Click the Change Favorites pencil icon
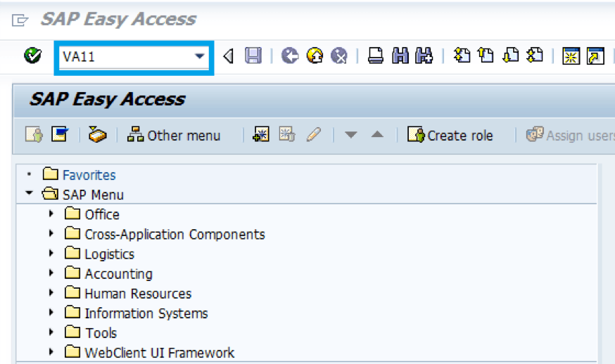The width and height of the screenshot is (615, 364). click(314, 134)
